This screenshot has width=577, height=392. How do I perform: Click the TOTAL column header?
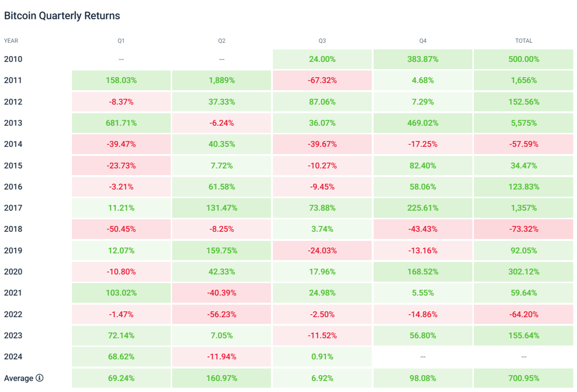(x=523, y=41)
